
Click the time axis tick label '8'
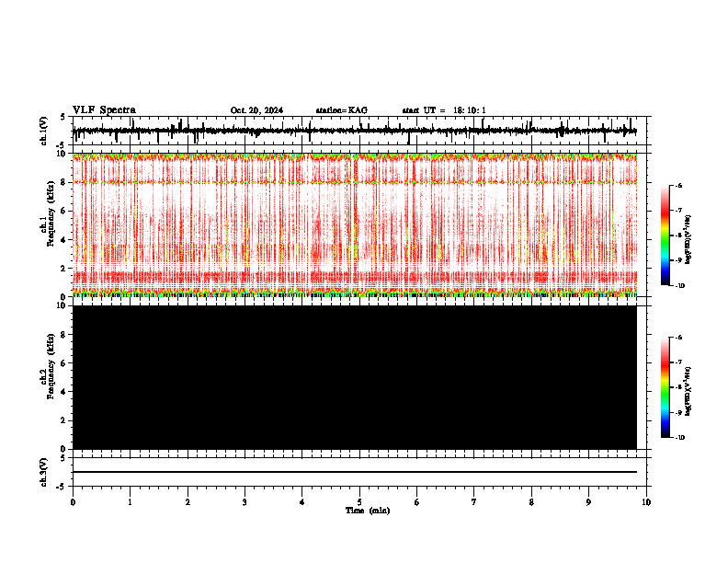(x=531, y=502)
